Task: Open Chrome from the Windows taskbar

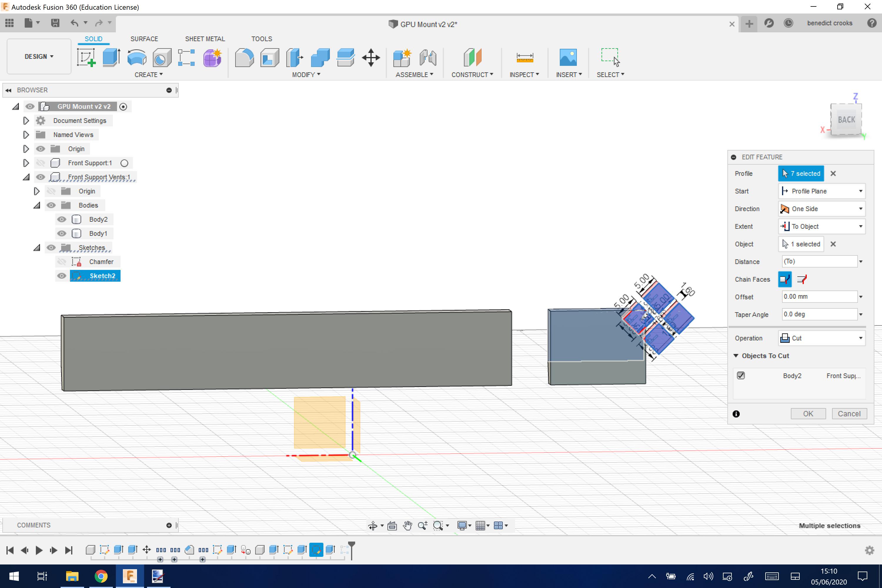Action: pos(101,576)
